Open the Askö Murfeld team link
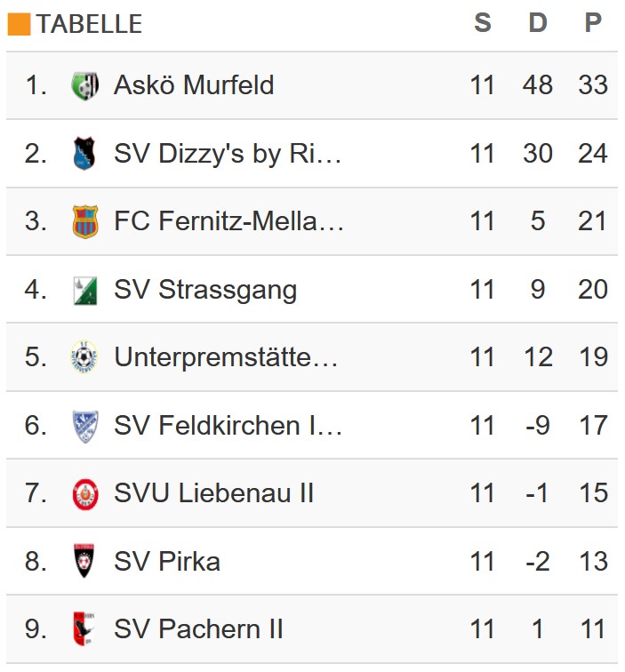The image size is (625, 672). [194, 85]
